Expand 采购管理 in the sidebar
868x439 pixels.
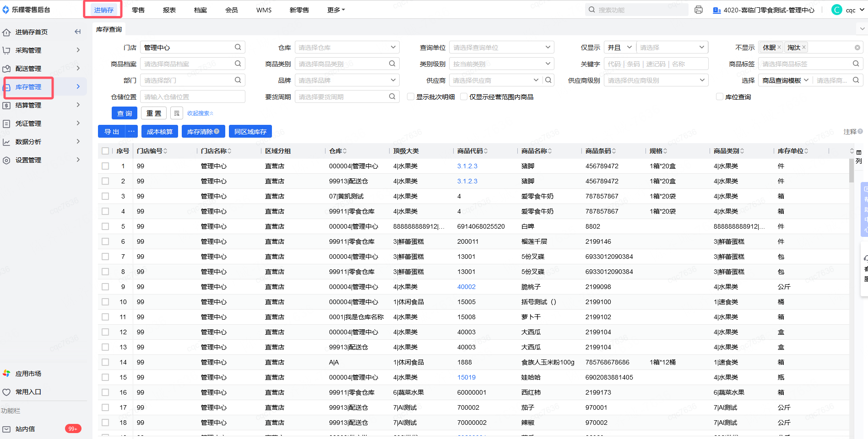[41, 50]
